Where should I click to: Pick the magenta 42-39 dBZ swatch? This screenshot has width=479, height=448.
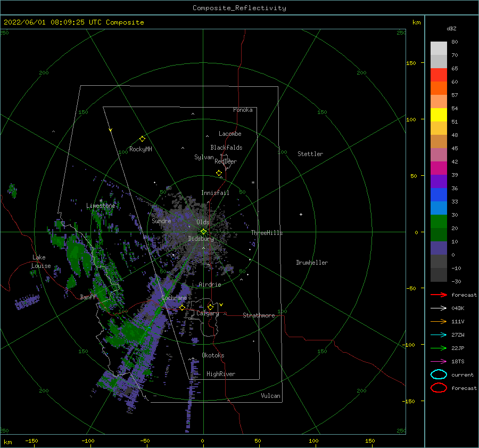pos(439,168)
